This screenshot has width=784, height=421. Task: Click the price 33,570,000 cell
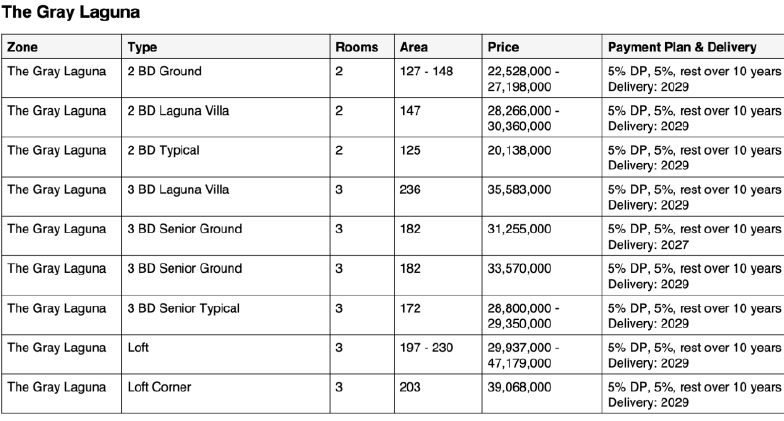point(542,276)
